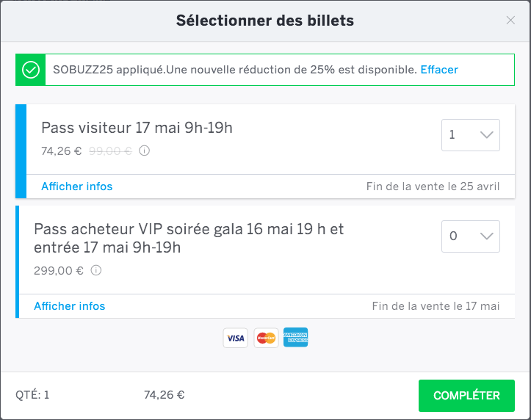Click chevron arrow of Pass visiteur quantity

[x=487, y=135]
